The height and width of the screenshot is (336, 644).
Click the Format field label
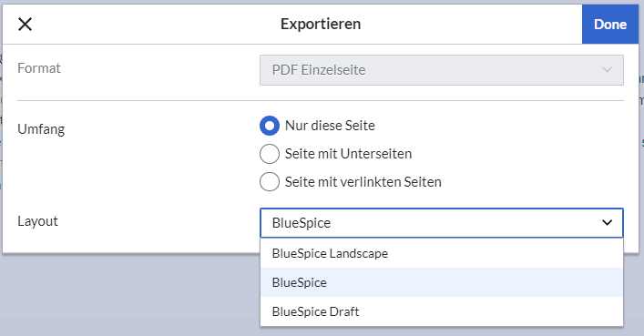[39, 68]
